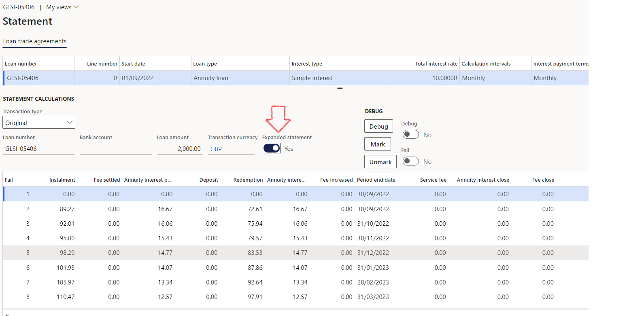Click the Fail column header
The image size is (644, 316).
[x=9, y=180]
